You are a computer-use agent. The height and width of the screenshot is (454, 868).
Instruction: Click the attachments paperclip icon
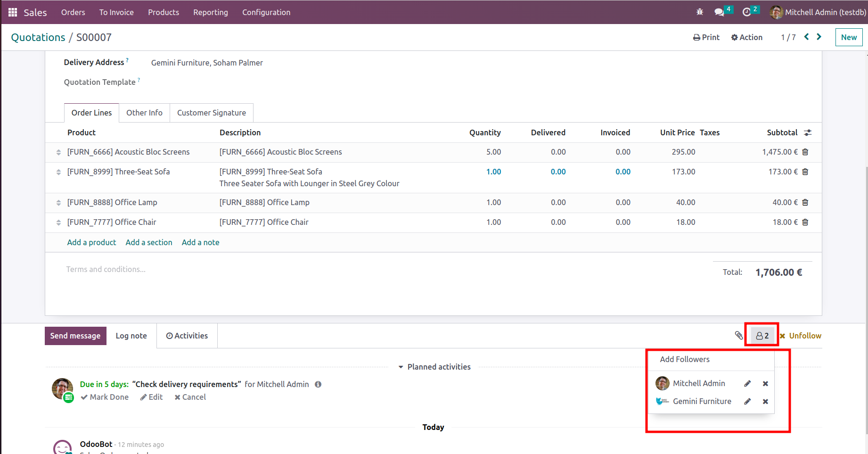(738, 336)
